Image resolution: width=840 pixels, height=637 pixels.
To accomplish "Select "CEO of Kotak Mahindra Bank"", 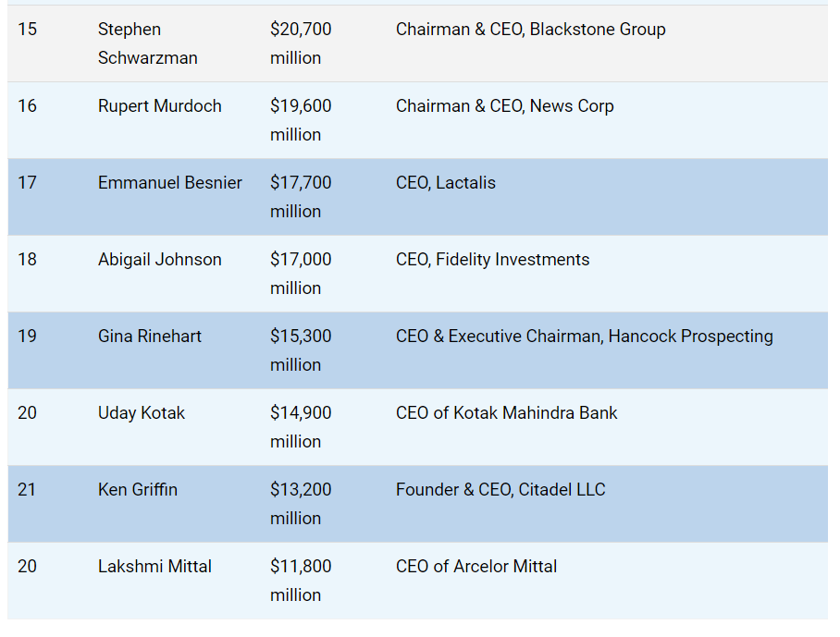I will (x=507, y=413).
